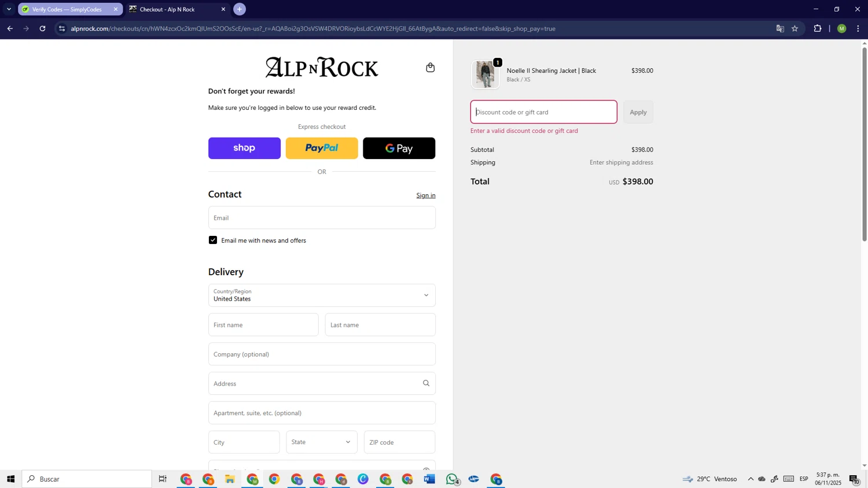The height and width of the screenshot is (488, 868).
Task: View site information icon beside the URL
Action: tap(62, 28)
